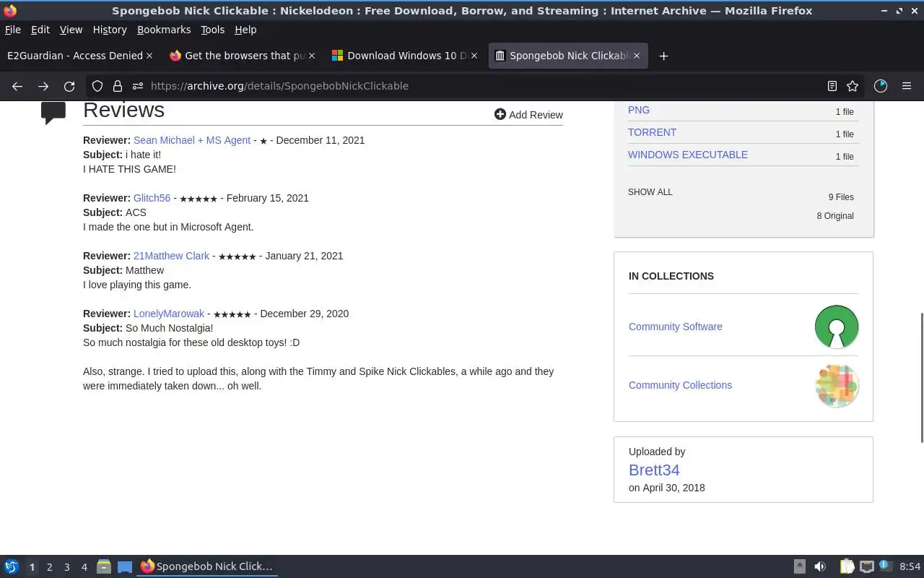This screenshot has height=578, width=924.
Task: Open the network tray icon
Action: click(867, 566)
